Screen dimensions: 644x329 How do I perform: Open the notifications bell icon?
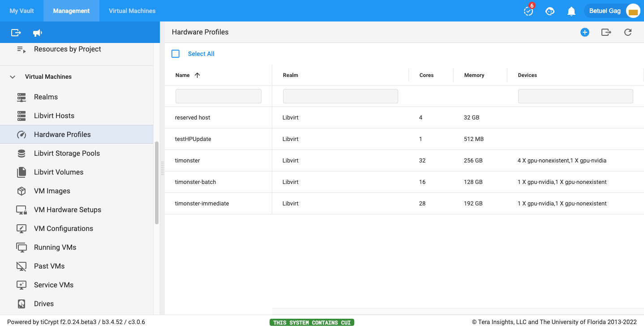[x=571, y=11]
